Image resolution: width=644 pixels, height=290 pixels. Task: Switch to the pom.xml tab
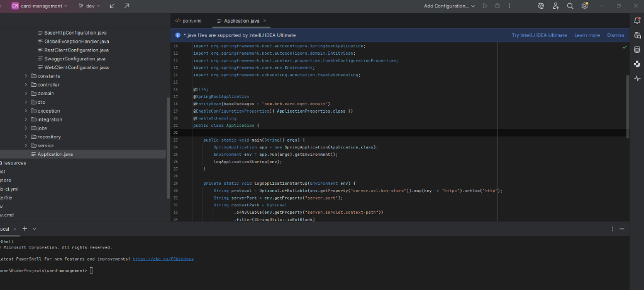click(191, 21)
